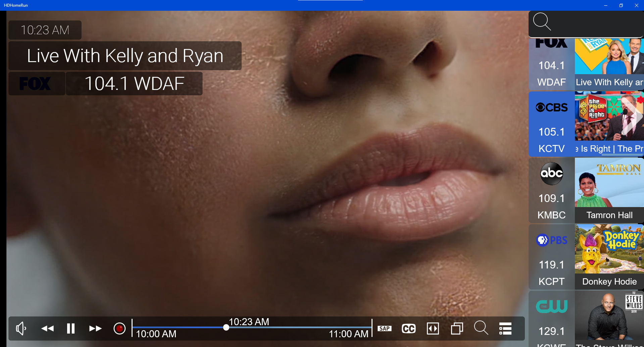Click the search icon in playback bar
Screen dimensions: 644x347
click(x=481, y=328)
